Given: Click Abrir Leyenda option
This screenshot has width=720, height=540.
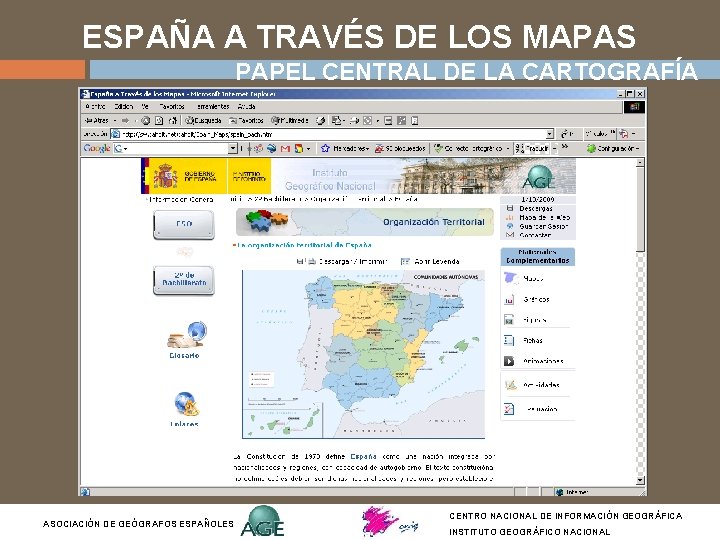Looking at the screenshot, I should 431,262.
